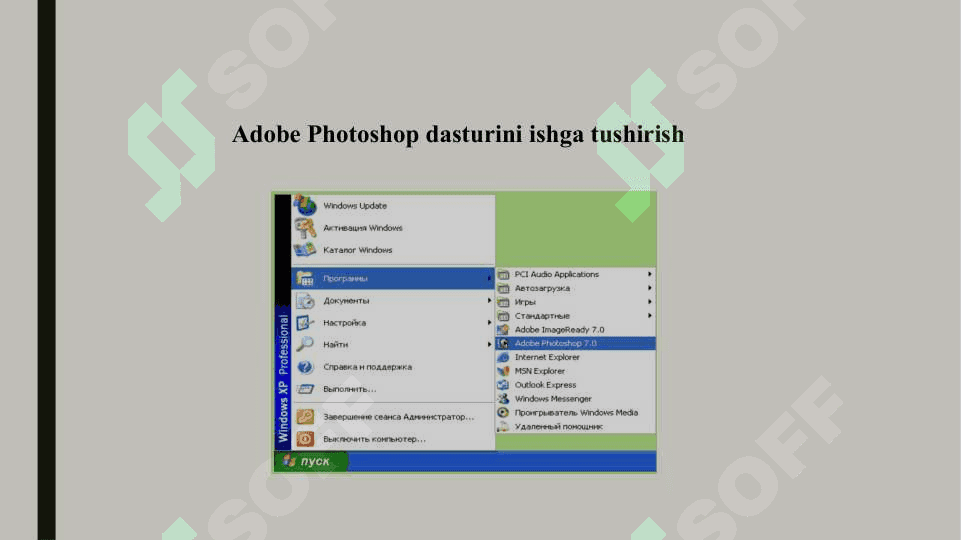Click the MSN Explorer label

[x=539, y=371]
